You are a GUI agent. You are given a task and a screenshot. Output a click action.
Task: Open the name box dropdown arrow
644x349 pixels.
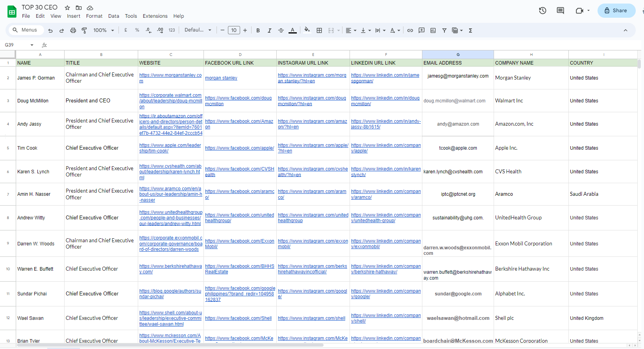(32, 45)
